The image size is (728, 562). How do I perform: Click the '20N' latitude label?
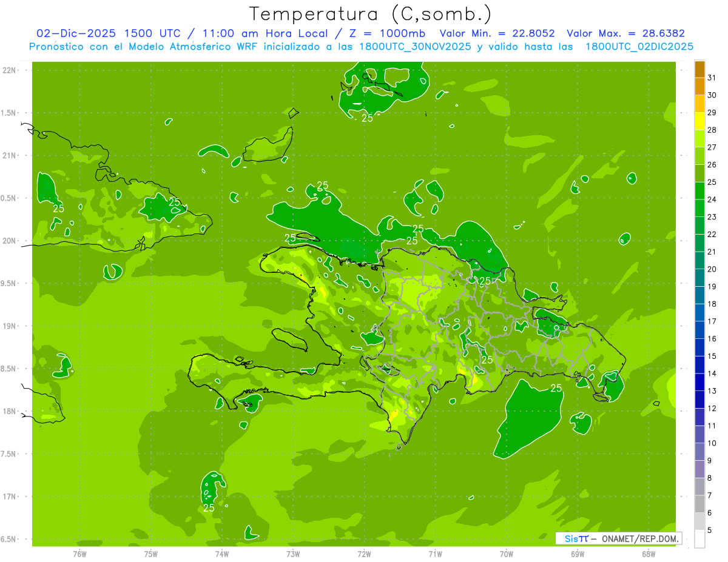pyautogui.click(x=10, y=241)
